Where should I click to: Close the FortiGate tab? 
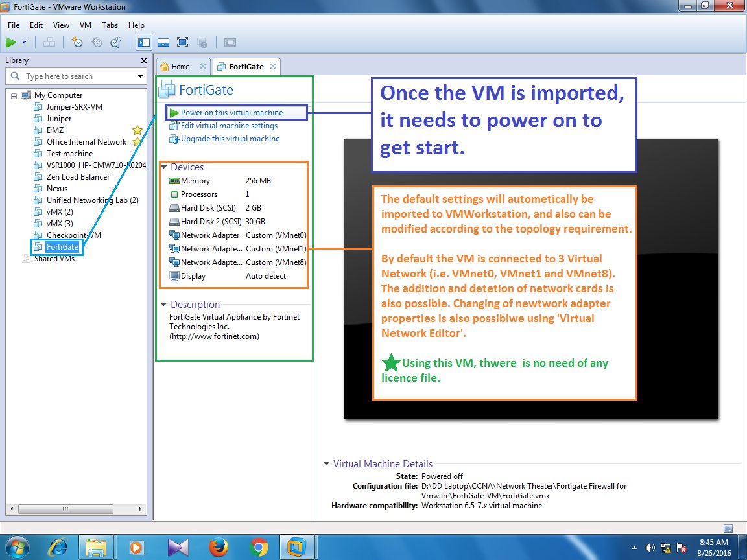[x=273, y=66]
